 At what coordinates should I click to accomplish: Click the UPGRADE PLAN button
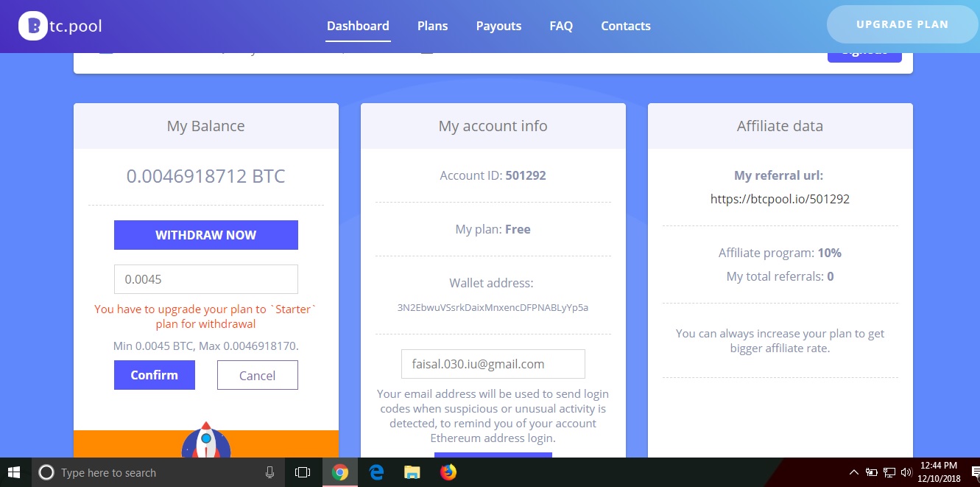pos(902,24)
